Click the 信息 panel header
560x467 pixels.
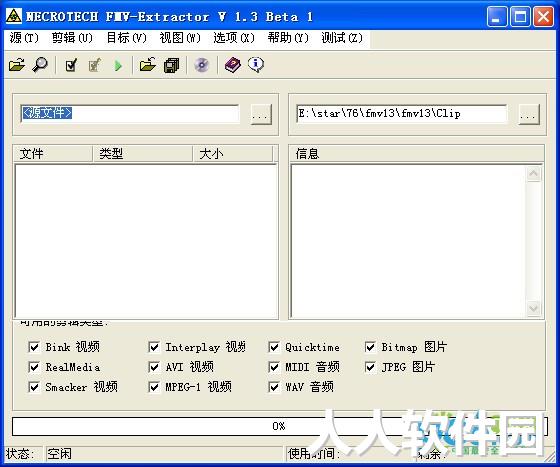pyautogui.click(x=416, y=154)
